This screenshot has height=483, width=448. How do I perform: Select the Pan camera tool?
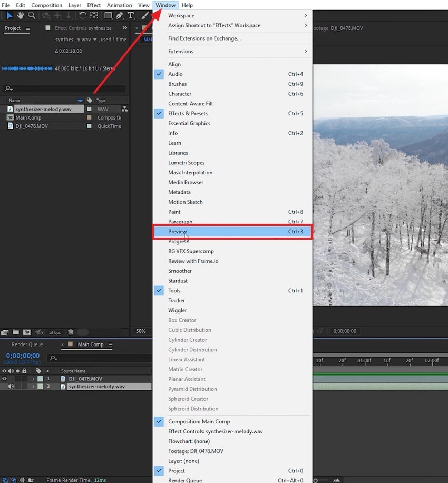57,15
